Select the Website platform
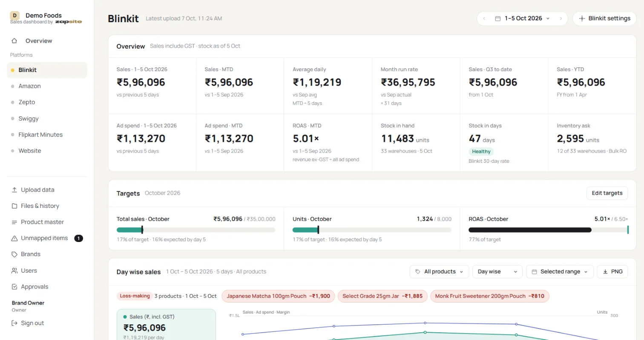This screenshot has height=340, width=644. [x=47, y=151]
